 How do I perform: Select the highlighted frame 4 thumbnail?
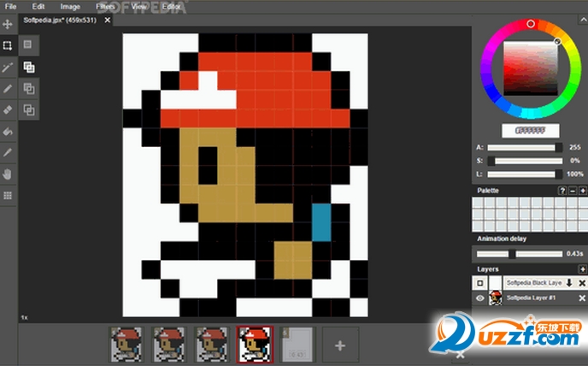255,345
